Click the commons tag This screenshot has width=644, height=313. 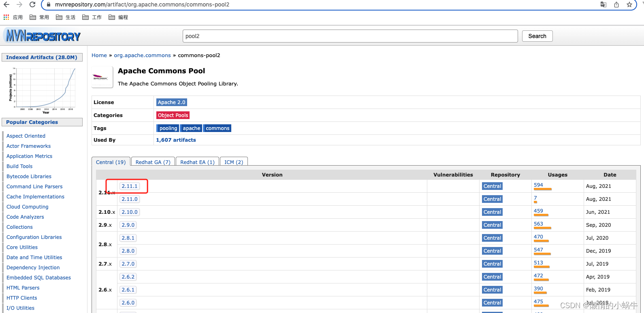218,128
